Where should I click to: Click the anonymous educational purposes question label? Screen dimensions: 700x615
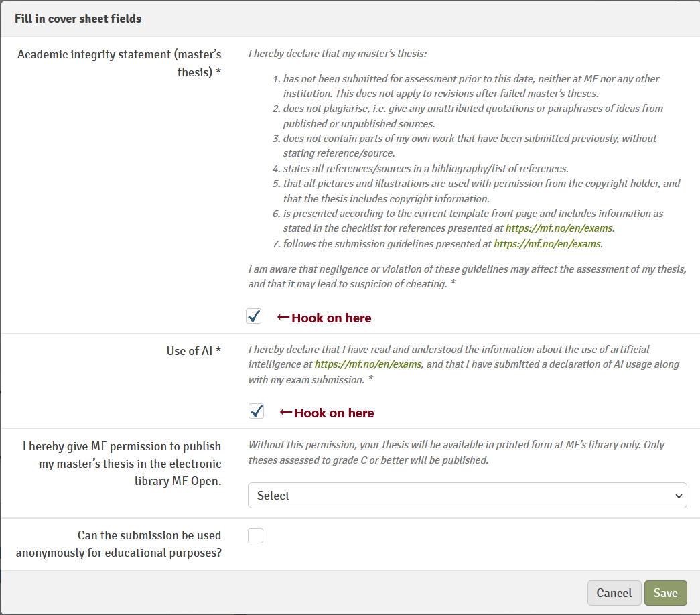(x=119, y=544)
